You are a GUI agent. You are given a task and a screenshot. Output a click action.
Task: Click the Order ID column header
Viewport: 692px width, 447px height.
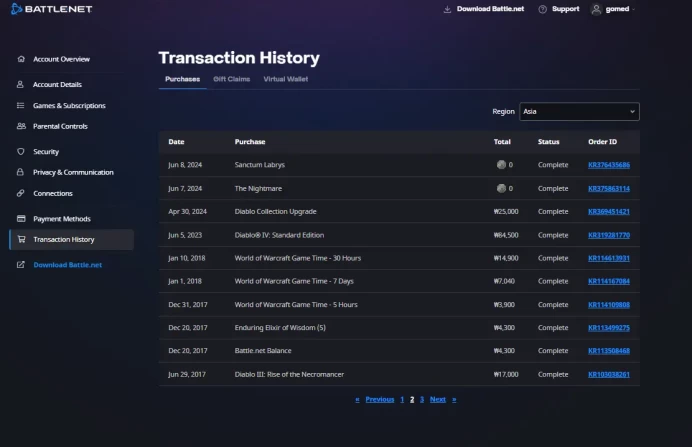(602, 142)
